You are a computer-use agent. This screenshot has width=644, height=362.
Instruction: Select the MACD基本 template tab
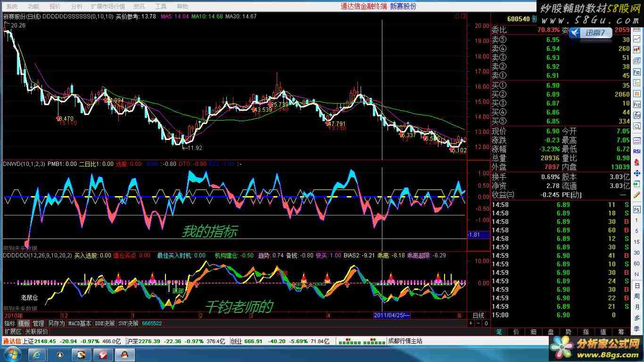(80, 323)
